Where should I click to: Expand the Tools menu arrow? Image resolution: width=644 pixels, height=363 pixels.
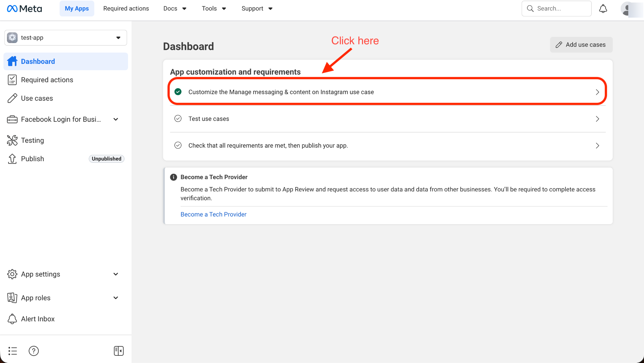tap(224, 9)
